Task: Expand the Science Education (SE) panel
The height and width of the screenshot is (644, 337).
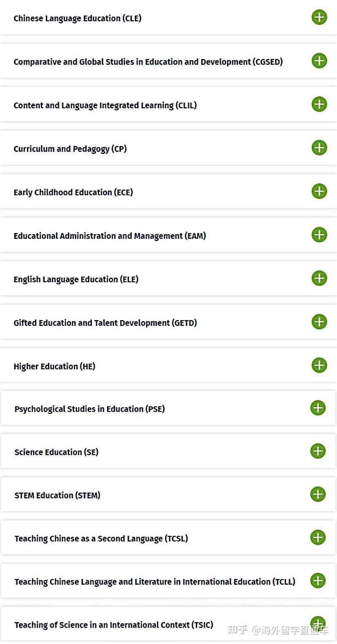Action: pos(318,451)
